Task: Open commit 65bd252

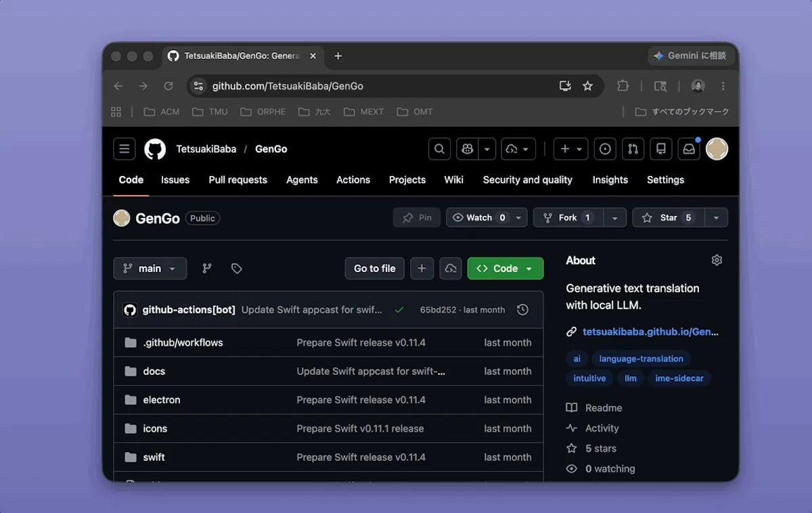Action: point(438,310)
